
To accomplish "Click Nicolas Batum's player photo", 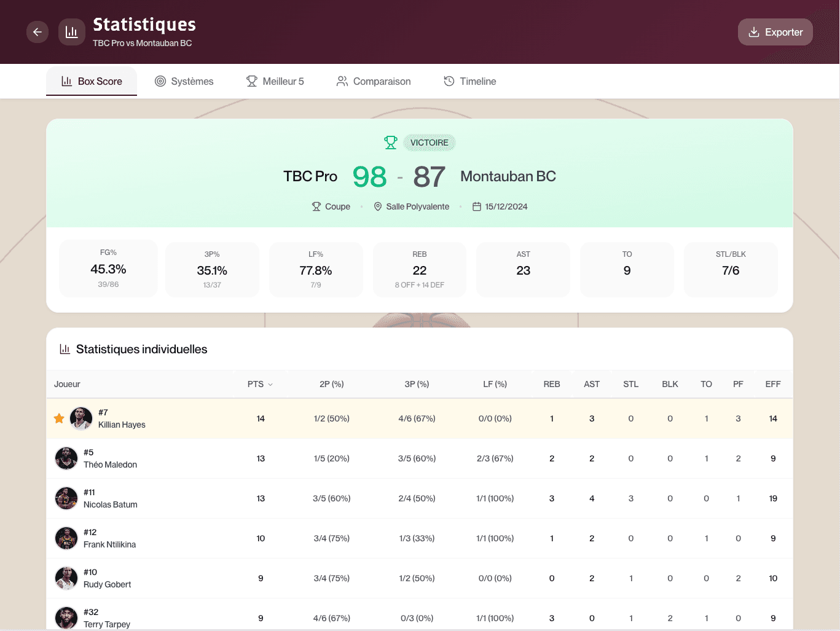I will point(66,498).
